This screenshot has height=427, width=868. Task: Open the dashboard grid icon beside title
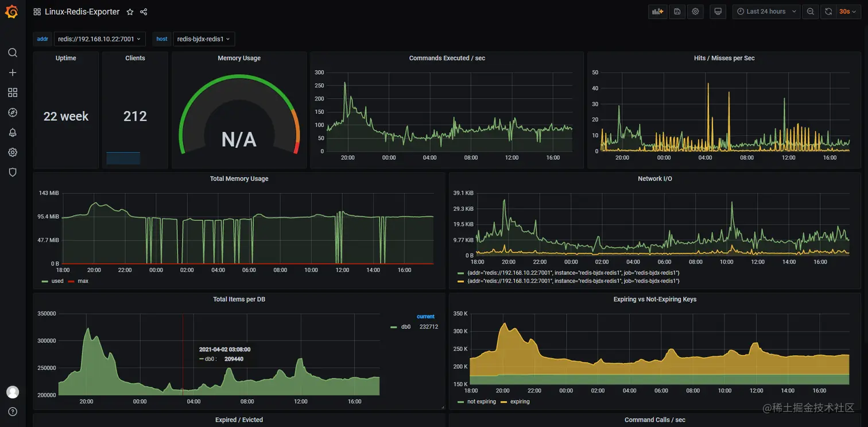37,11
